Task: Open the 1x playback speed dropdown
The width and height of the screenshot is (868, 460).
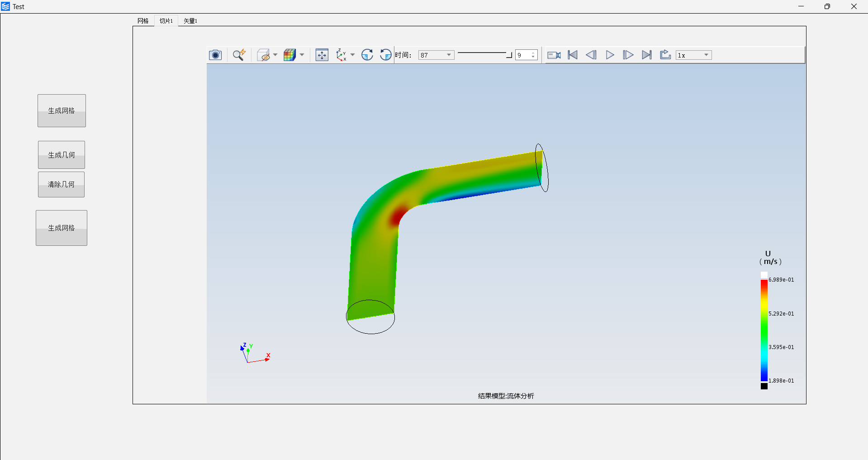Action: click(x=694, y=55)
